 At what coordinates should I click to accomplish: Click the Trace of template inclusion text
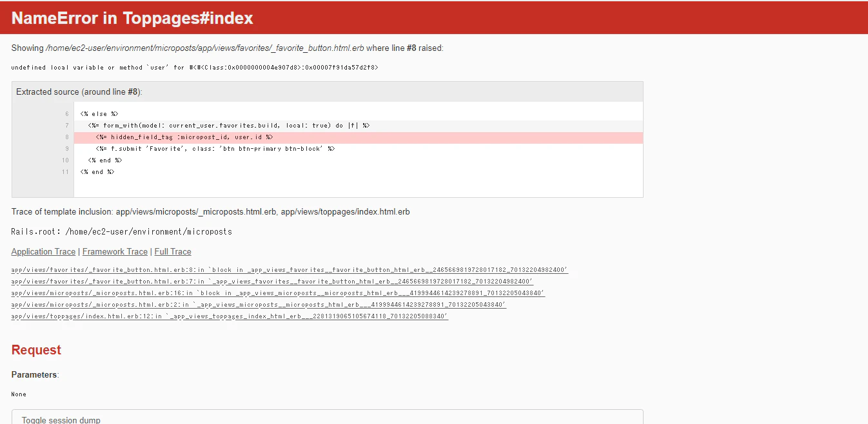[210, 212]
